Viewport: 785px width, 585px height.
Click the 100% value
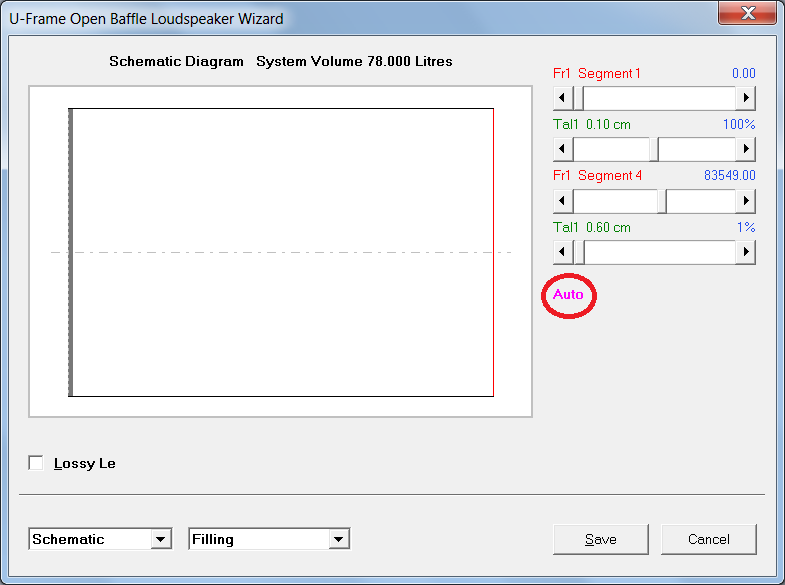[739, 125]
